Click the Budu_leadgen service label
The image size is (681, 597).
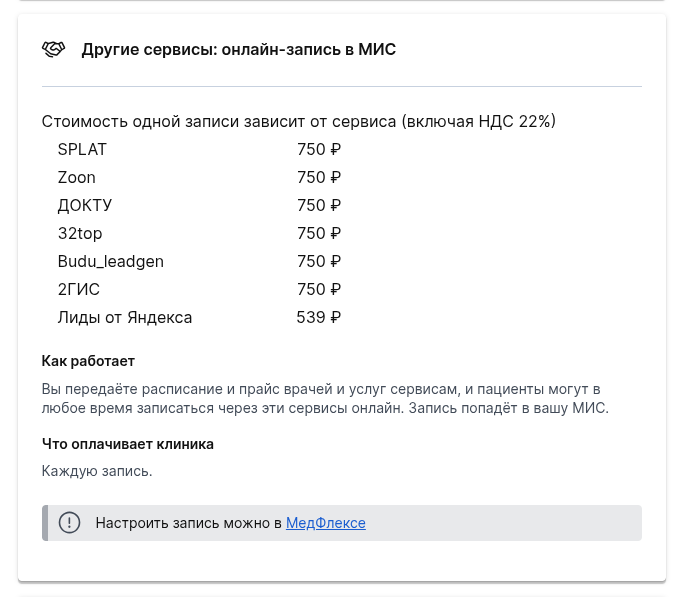[x=110, y=261]
